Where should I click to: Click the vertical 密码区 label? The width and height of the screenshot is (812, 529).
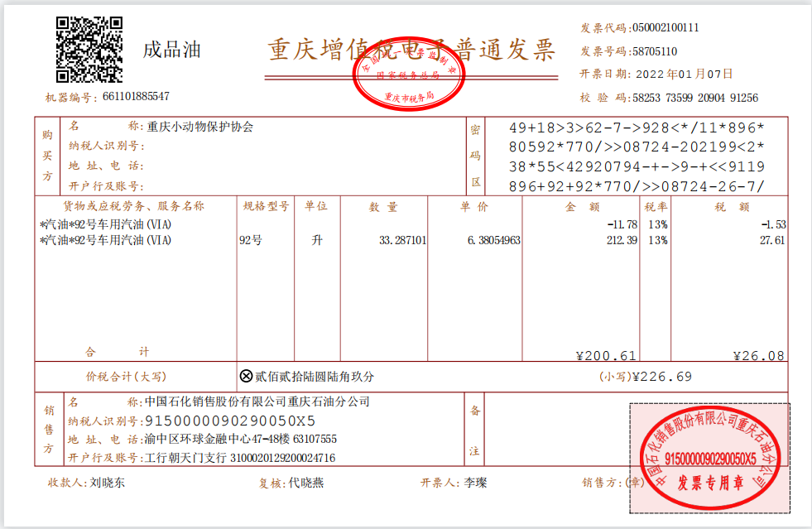(475, 156)
